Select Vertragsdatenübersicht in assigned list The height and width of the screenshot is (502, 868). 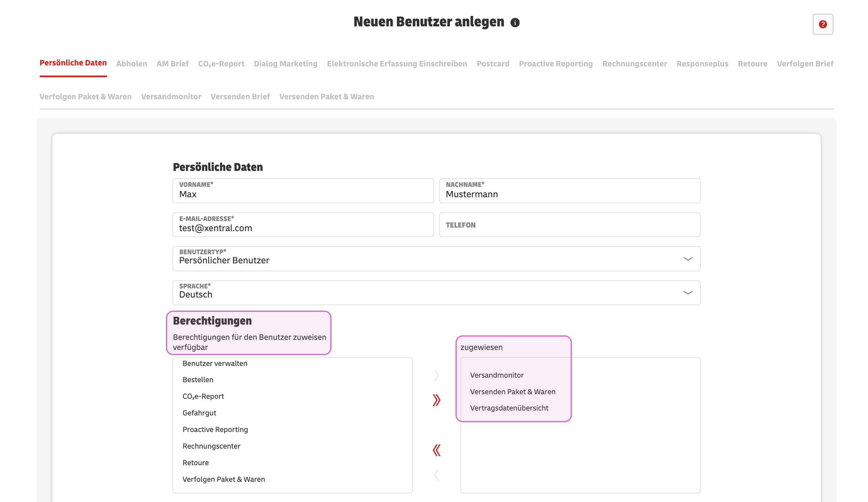point(509,408)
